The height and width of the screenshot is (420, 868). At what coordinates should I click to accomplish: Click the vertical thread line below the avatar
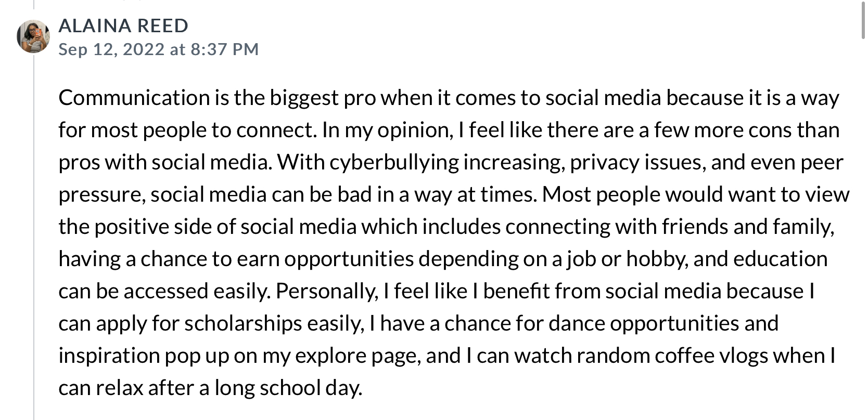34,234
